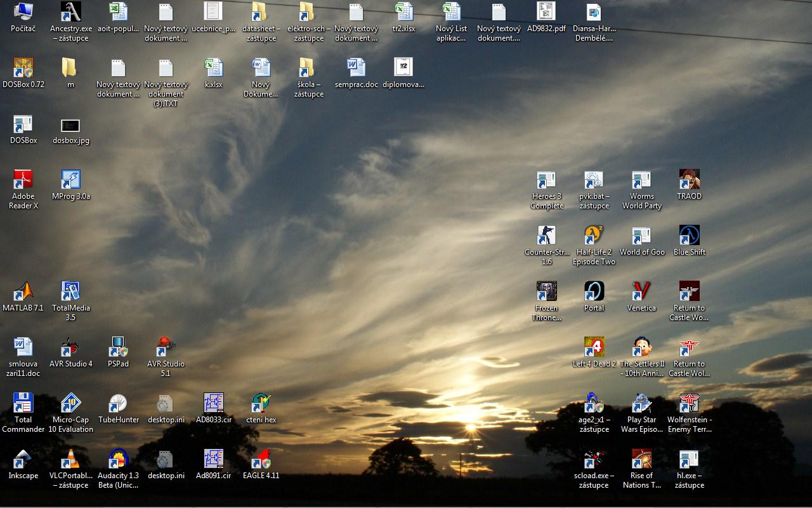812x508 pixels.
Task: Select the Venetica icon
Action: pyautogui.click(x=641, y=291)
